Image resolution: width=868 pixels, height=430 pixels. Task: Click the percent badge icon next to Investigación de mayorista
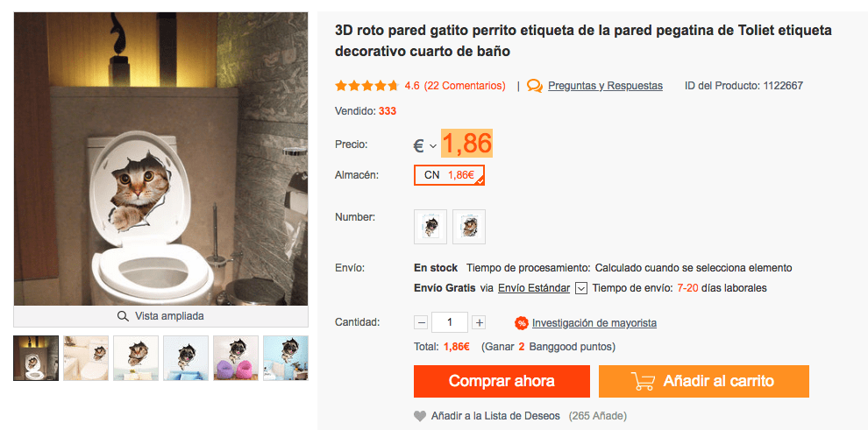point(521,323)
